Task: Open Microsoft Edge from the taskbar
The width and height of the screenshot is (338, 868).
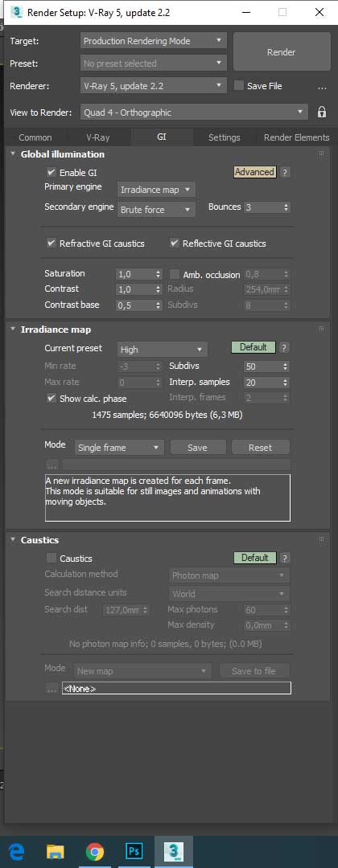Action: pos(16,851)
